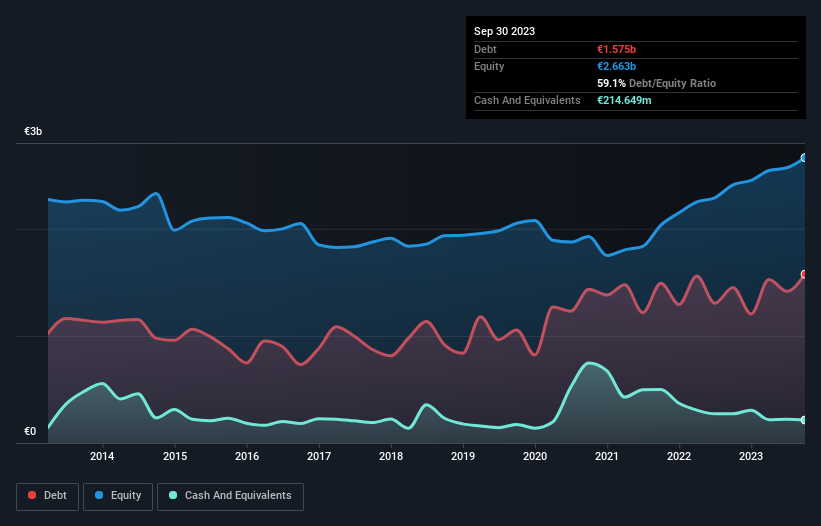Screen dimensions: 821x526
Task: Click the €214.649m cash value
Action: (x=624, y=100)
